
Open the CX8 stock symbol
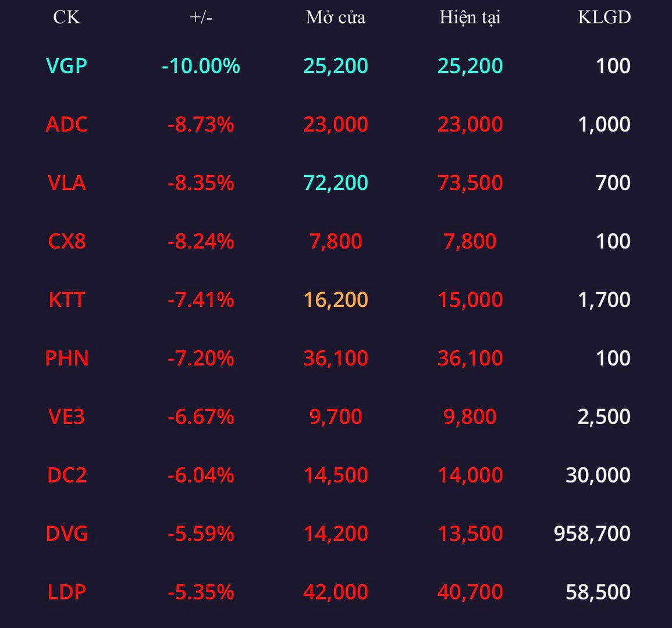tap(66, 241)
